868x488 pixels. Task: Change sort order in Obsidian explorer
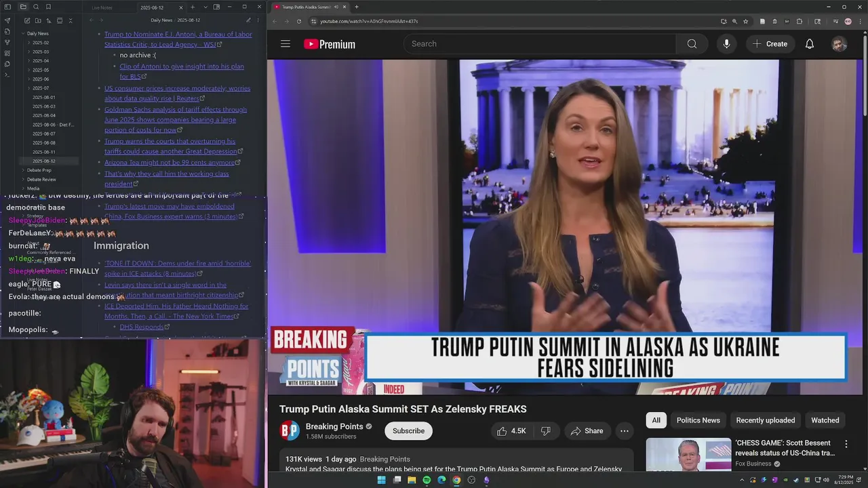[x=49, y=20]
